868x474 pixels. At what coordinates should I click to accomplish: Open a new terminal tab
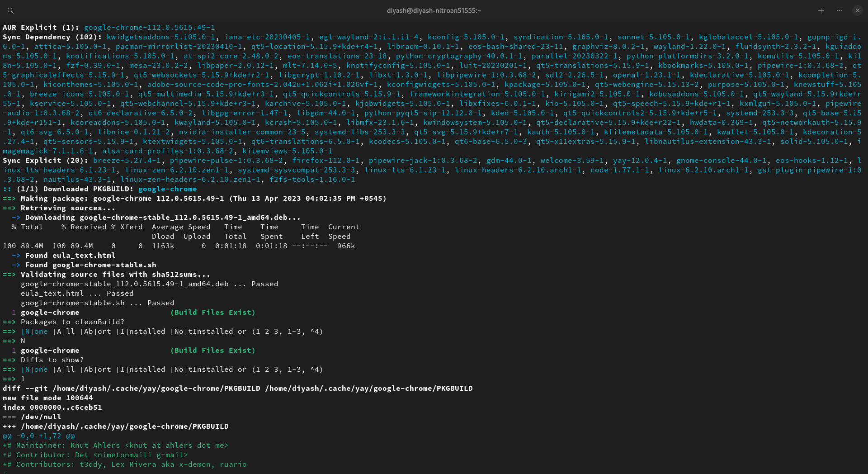[x=821, y=10]
